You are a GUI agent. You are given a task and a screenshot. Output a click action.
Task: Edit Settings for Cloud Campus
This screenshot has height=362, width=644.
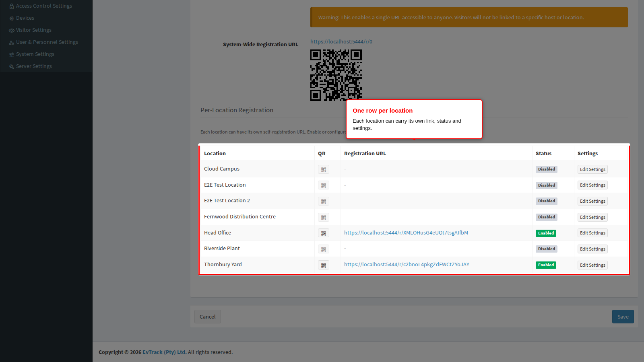tap(592, 169)
